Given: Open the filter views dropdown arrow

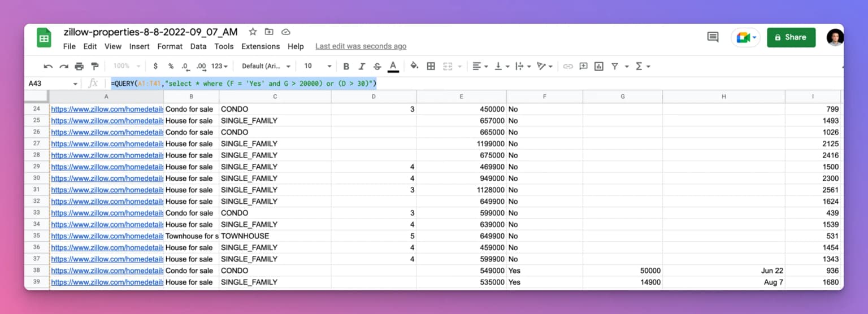Looking at the screenshot, I should pos(627,67).
